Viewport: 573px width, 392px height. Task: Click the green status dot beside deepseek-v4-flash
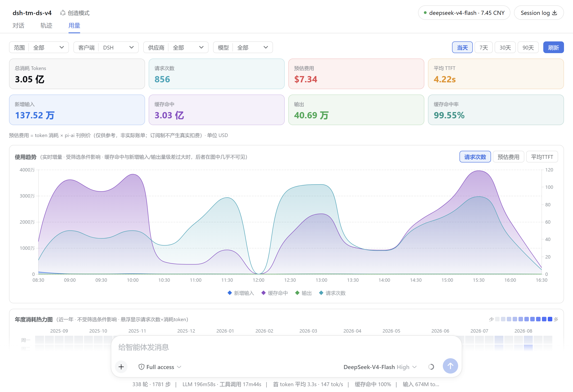click(425, 13)
